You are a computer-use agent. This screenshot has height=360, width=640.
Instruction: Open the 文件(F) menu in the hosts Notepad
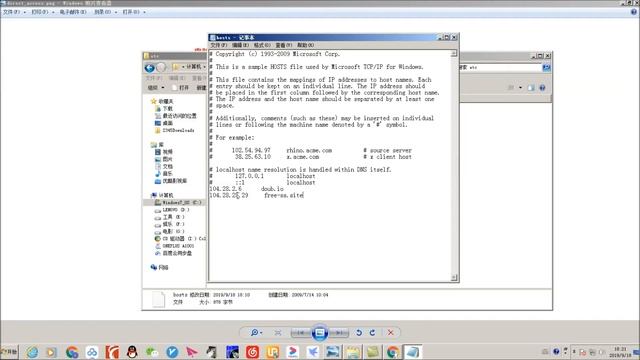tap(218, 45)
